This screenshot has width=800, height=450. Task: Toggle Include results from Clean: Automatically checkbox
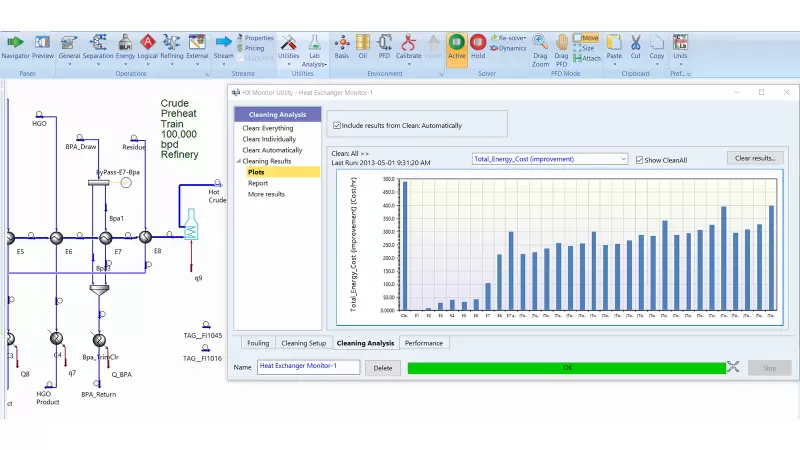point(337,125)
